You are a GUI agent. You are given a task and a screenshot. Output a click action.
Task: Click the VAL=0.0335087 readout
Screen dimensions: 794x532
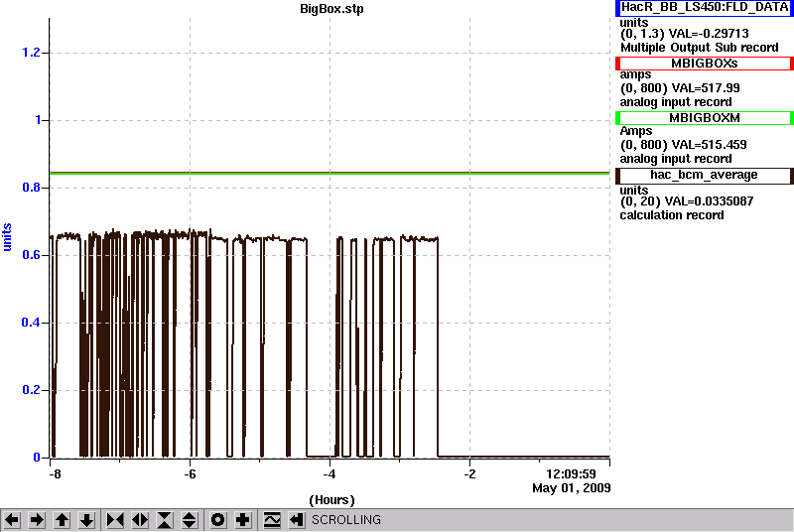(709, 201)
